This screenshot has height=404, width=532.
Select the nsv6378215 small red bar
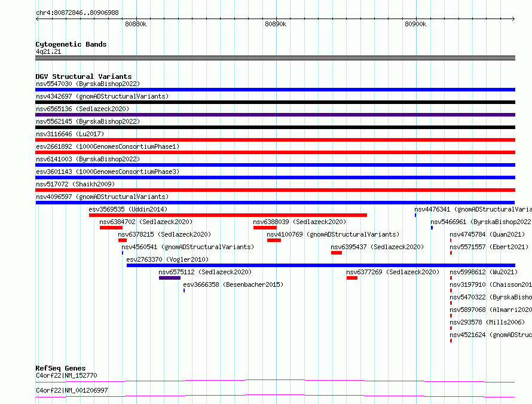point(122,240)
